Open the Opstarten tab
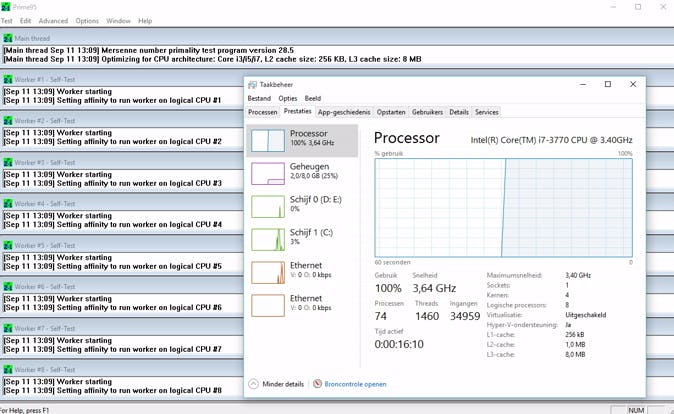Viewport: 674px width, 414px height. (x=391, y=112)
